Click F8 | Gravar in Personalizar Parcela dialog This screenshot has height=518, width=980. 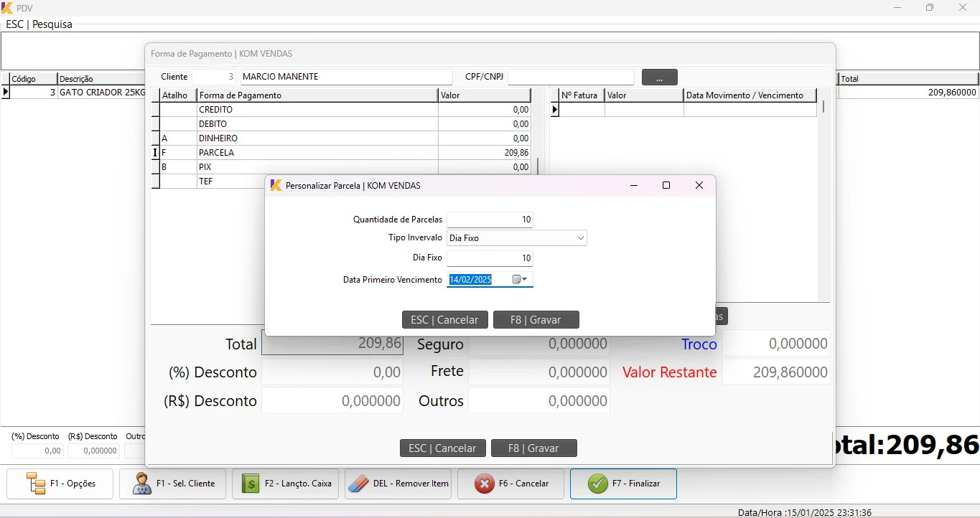click(x=536, y=320)
